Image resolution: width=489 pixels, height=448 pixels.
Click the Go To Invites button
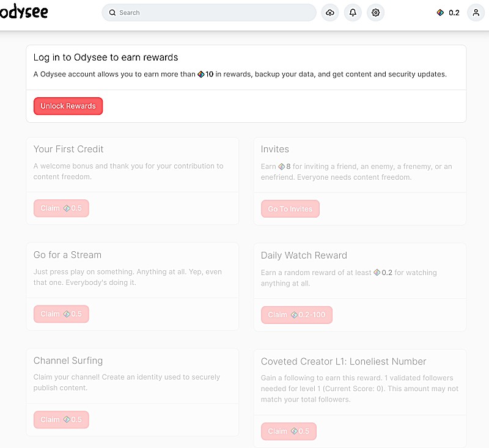click(290, 208)
